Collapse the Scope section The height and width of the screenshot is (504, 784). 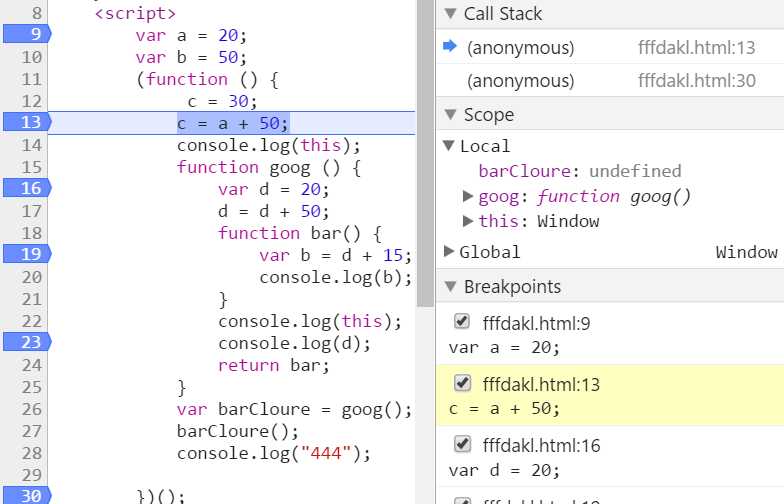pos(450,114)
